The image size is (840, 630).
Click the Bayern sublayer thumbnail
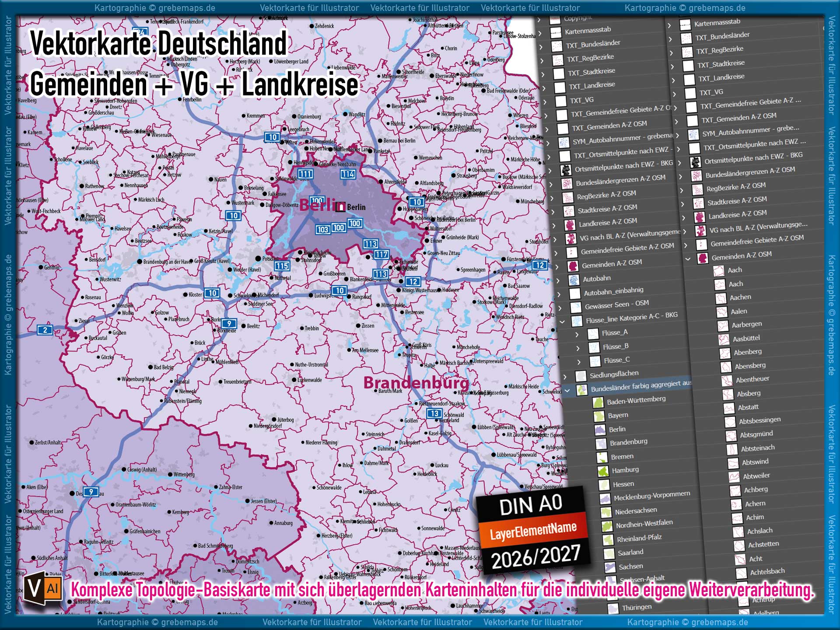[599, 416]
